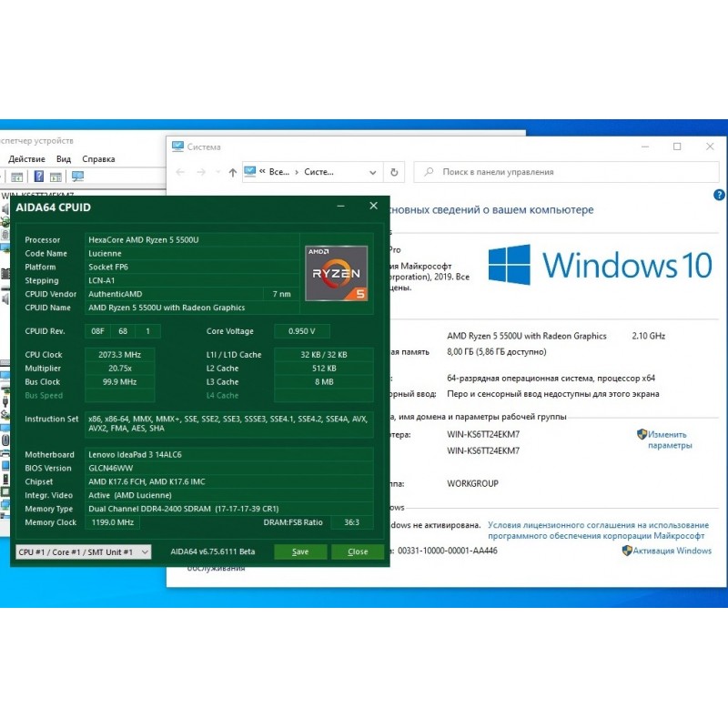Select the CPUID Name value in AIDA64
Screen dimensions: 728x728
[192, 308]
